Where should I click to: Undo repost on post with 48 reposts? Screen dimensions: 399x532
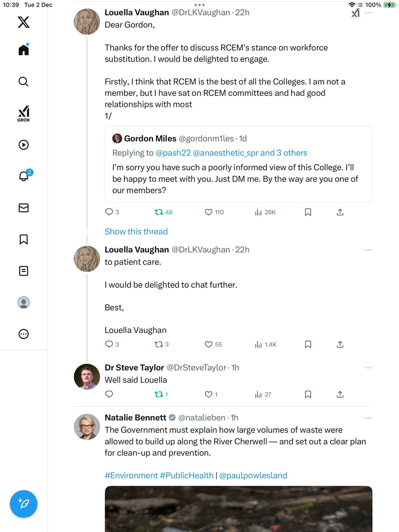click(159, 212)
